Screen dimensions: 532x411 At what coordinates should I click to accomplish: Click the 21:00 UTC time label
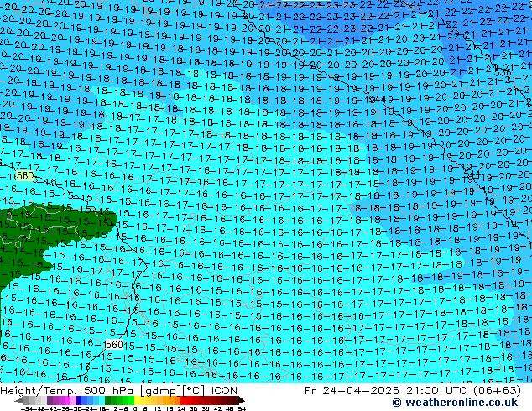coord(437,391)
